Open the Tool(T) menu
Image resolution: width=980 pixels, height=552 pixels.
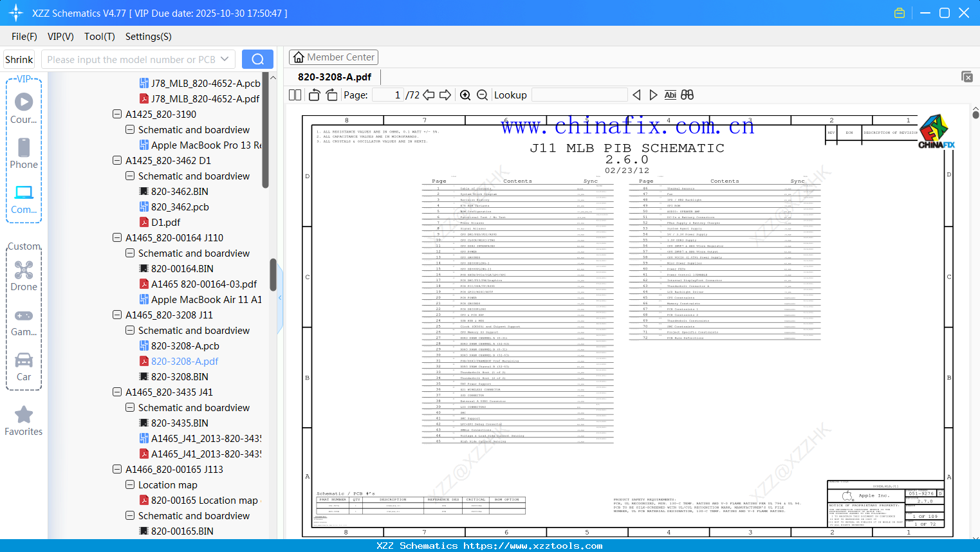[100, 37]
